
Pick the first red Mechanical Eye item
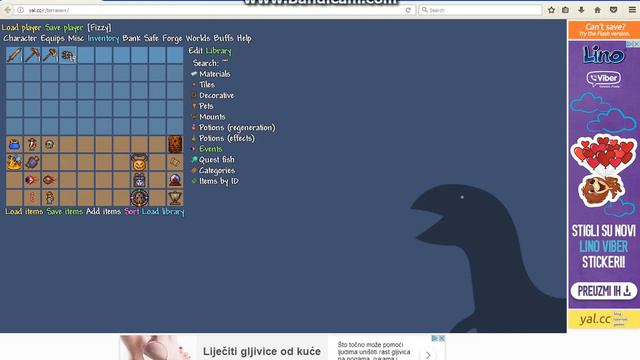pyautogui.click(x=32, y=180)
